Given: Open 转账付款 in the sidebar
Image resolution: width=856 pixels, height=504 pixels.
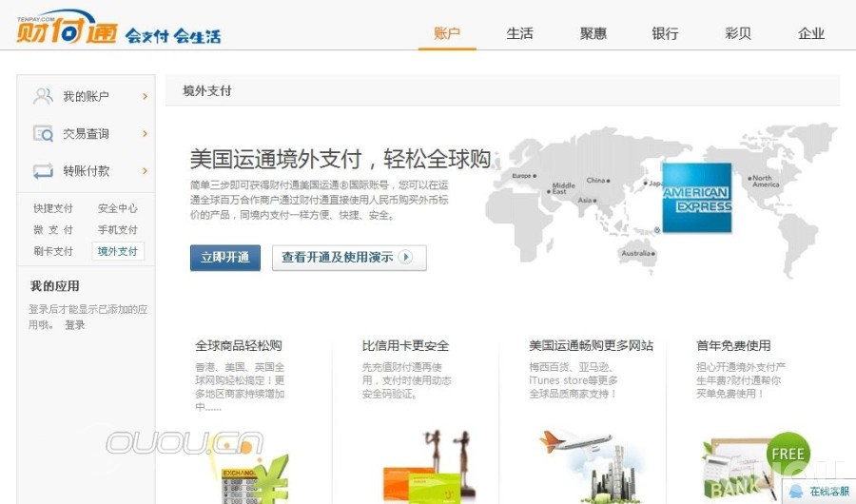Looking at the screenshot, I should [87, 171].
